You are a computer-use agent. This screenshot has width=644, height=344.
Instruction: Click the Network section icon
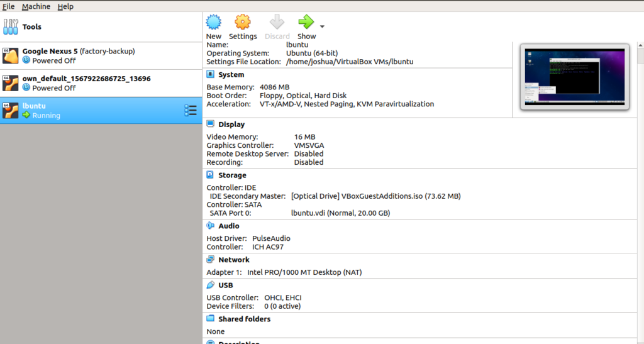210,260
